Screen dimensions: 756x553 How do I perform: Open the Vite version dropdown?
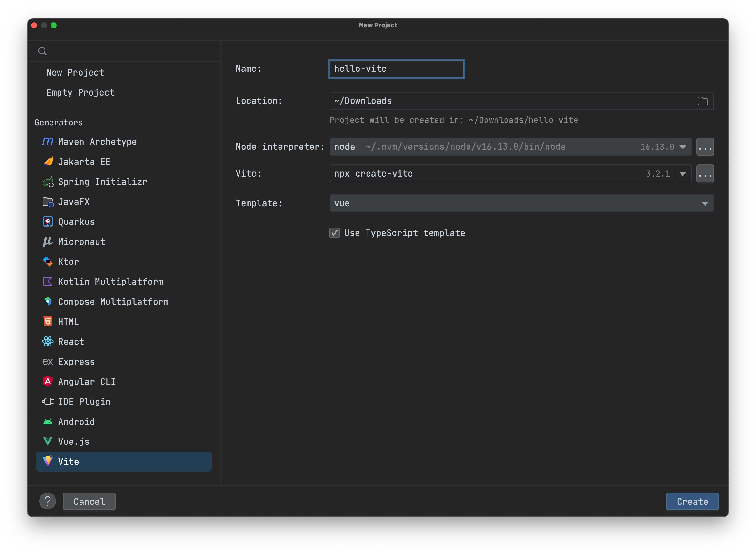coord(683,173)
